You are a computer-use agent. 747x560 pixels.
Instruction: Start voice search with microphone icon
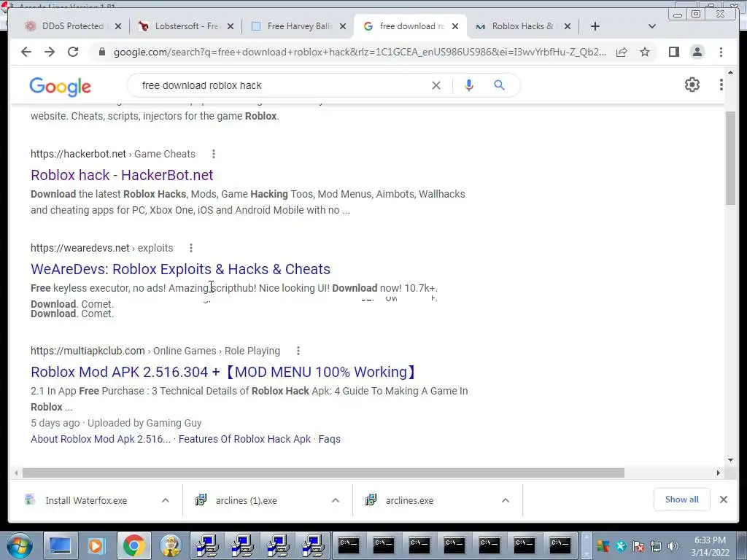(x=469, y=85)
